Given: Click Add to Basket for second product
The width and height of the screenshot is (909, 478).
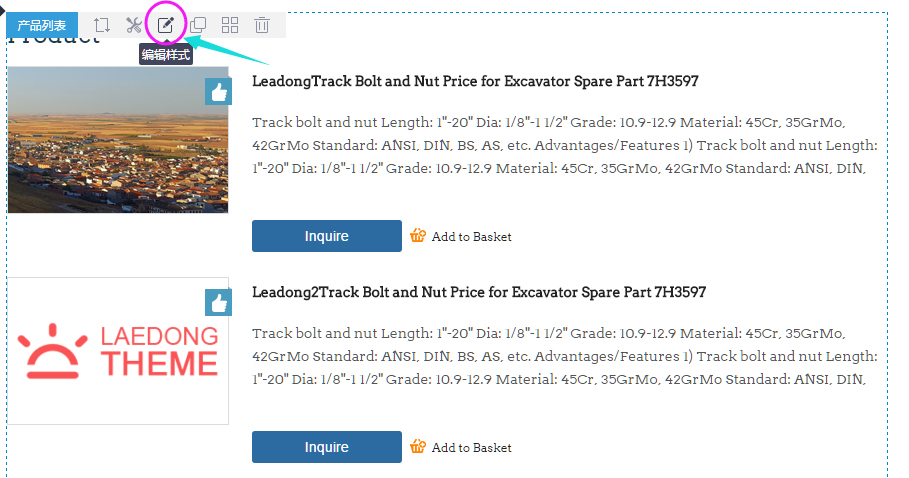Looking at the screenshot, I should pos(471,448).
